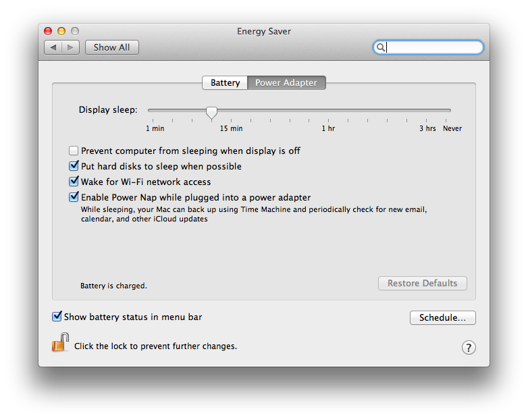This screenshot has width=528, height=420.
Task: Open the Schedule… dialog
Action: point(442,317)
